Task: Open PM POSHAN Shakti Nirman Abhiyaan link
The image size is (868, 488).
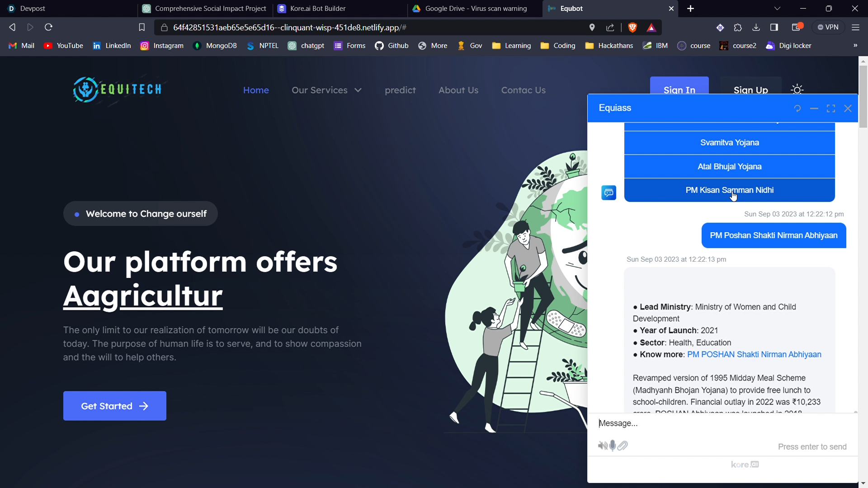Action: (754, 355)
